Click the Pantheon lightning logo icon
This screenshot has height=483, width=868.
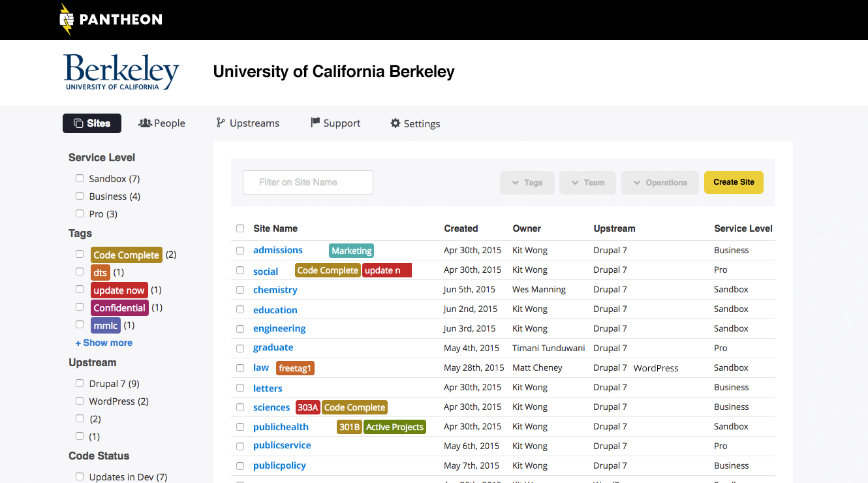[x=66, y=19]
